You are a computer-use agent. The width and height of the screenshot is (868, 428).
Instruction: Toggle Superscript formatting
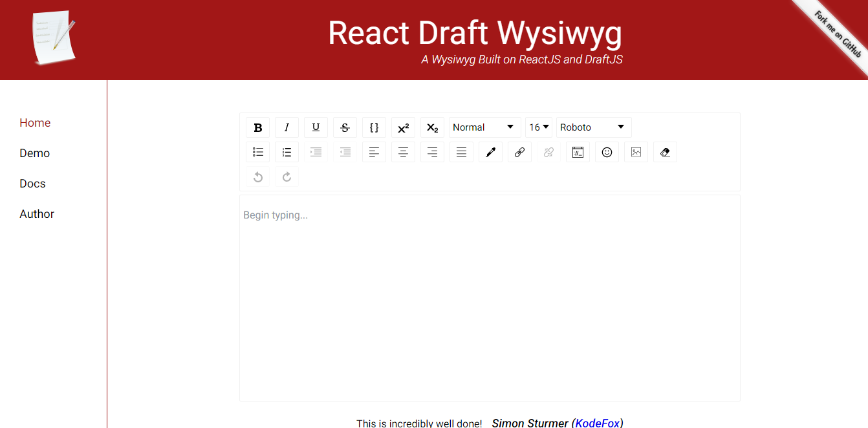(x=403, y=127)
